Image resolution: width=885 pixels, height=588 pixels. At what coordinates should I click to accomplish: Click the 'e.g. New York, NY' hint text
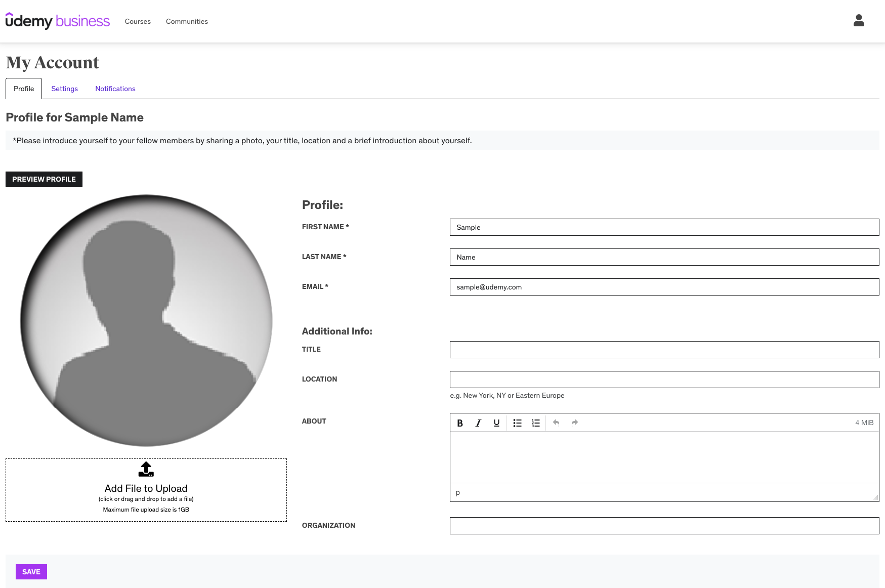(507, 395)
